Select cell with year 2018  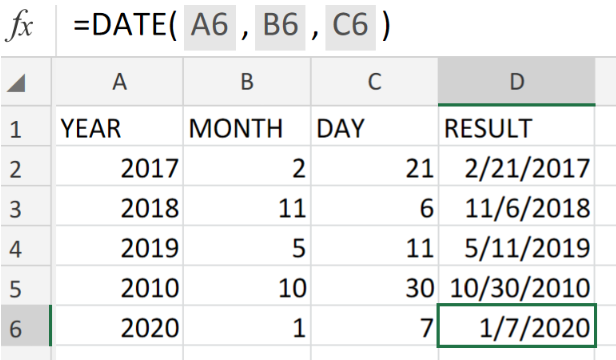[119, 206]
